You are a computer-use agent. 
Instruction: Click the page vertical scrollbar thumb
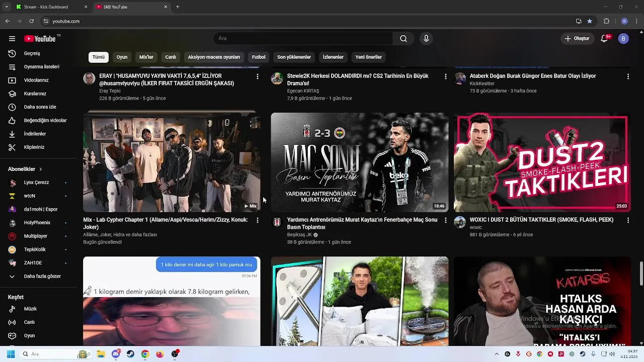(641, 274)
